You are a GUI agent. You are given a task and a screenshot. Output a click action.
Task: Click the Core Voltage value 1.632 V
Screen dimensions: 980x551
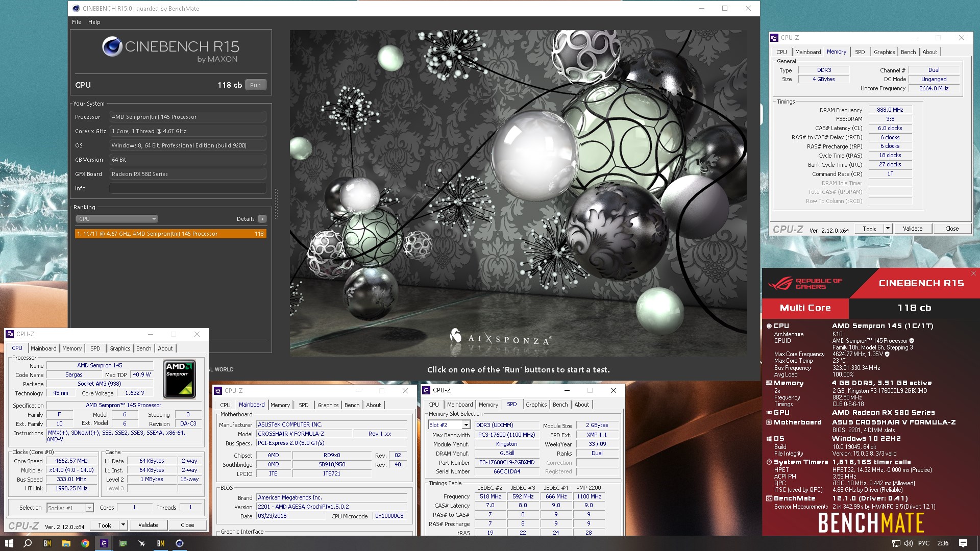[134, 393]
